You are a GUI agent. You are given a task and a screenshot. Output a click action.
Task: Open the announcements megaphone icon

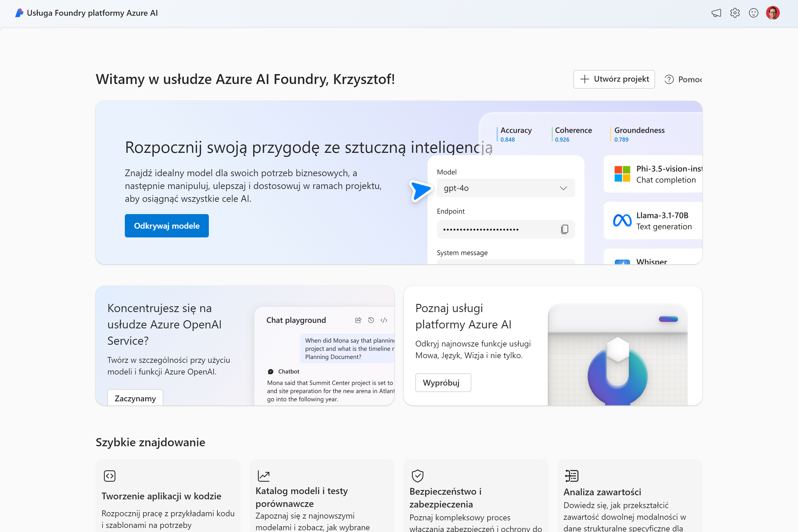(716, 13)
